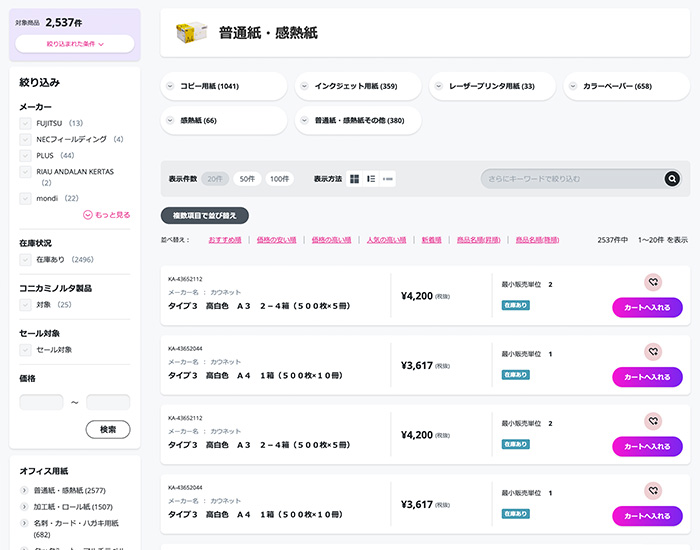Favorite the first product with heart icon
Viewport: 700px width, 550px height.
[652, 282]
